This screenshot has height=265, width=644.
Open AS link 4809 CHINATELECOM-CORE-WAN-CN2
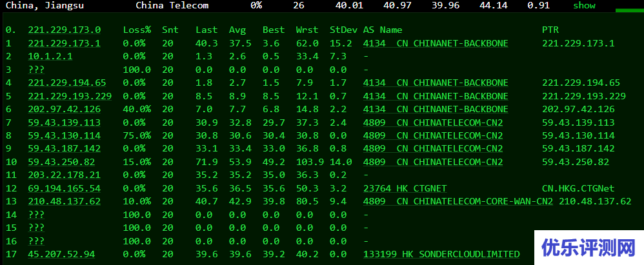(458, 201)
